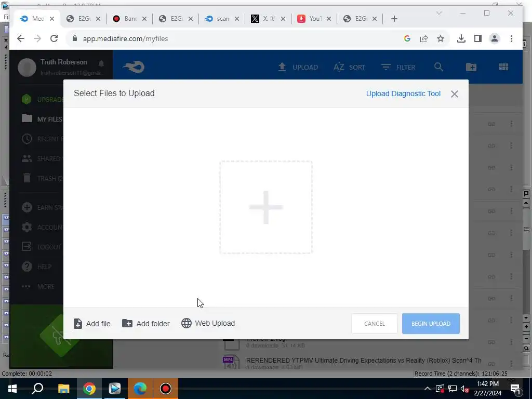The image size is (532, 399).
Task: Open a new browser tab
Action: coord(394,19)
